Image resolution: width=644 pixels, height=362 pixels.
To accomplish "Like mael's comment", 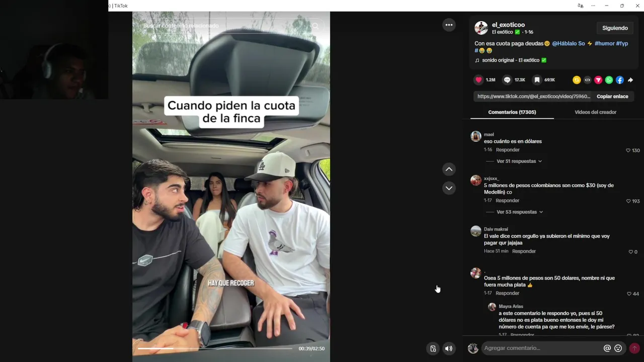I will click(x=628, y=150).
